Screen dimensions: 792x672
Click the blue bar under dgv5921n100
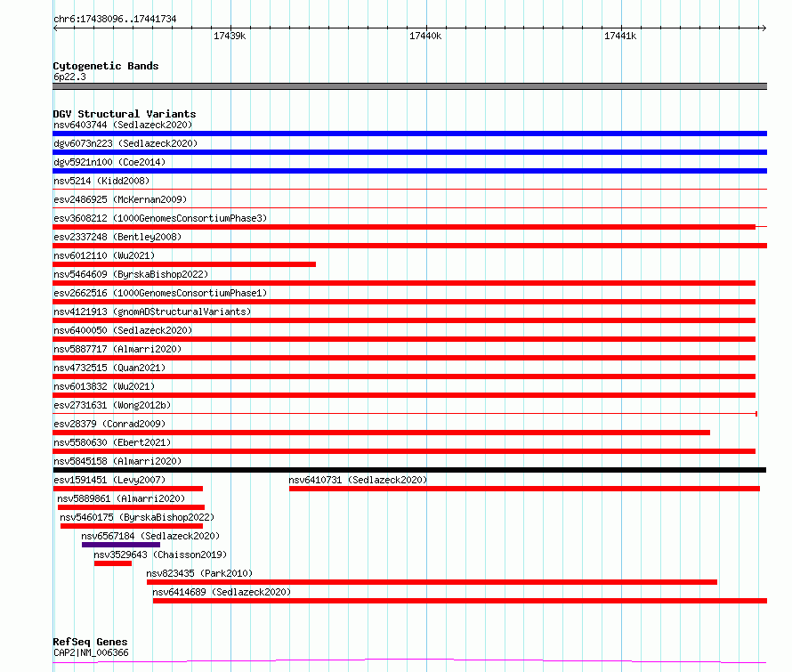(x=409, y=171)
